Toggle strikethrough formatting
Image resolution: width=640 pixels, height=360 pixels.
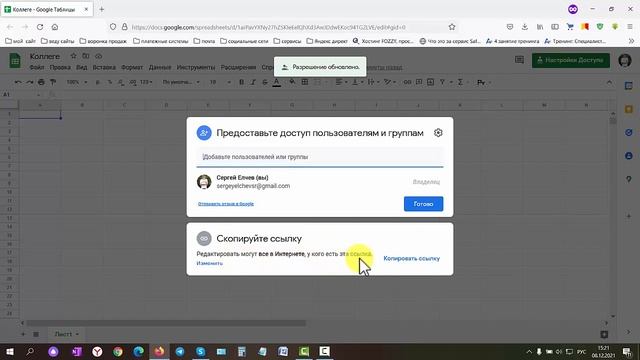[x=265, y=82]
